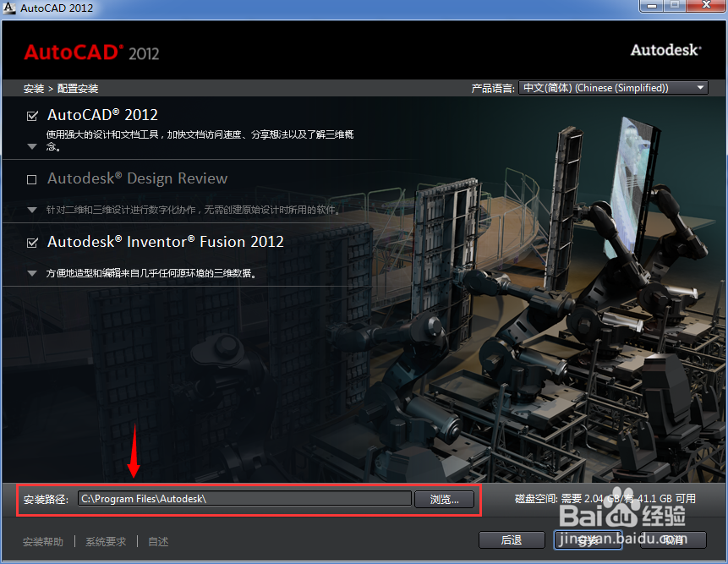Click the AutoCAD title bar app icon

tap(9, 8)
